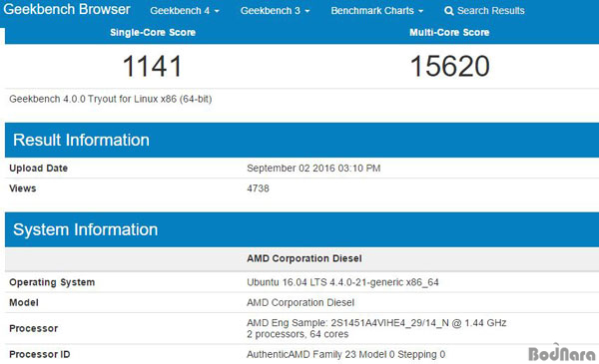Viewport: 599px width, 364px height.
Task: Click the Geekbench 3 caret arrow
Action: (307, 11)
